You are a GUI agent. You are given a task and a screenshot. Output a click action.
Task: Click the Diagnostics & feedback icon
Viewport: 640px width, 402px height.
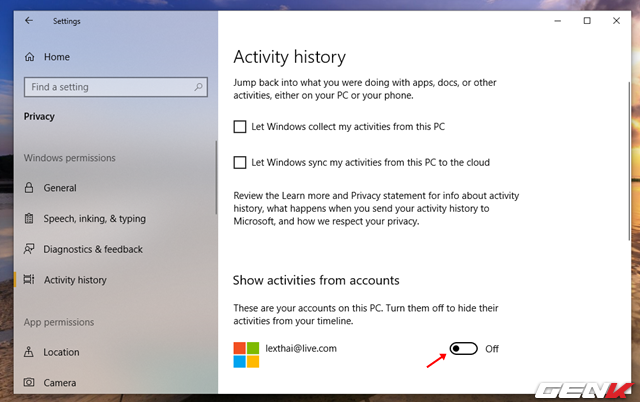29,249
